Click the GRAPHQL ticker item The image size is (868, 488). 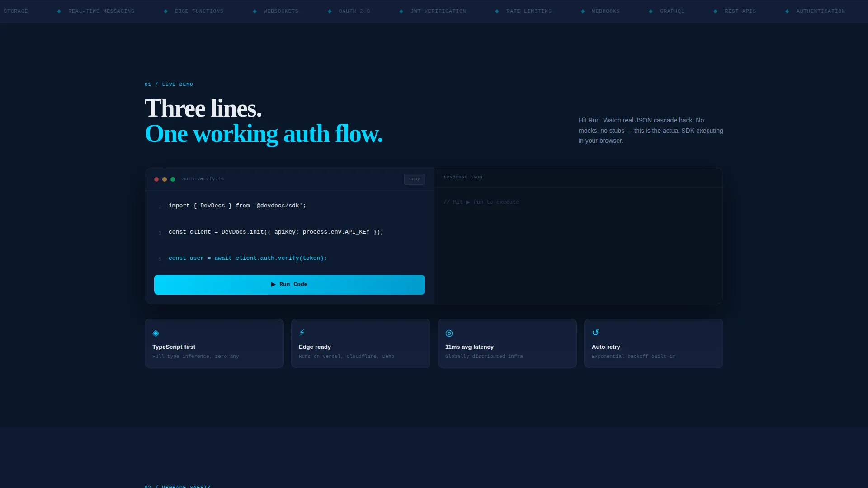tap(672, 11)
